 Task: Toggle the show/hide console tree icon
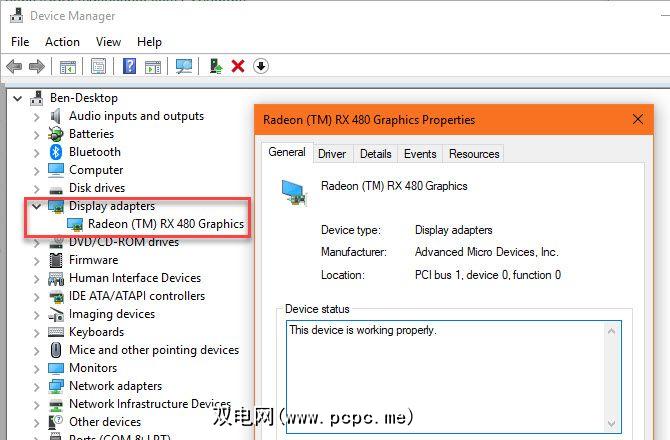68,66
